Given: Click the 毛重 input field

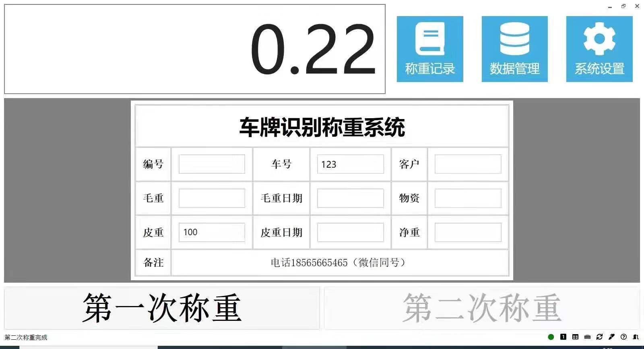Looking at the screenshot, I should click(212, 198).
